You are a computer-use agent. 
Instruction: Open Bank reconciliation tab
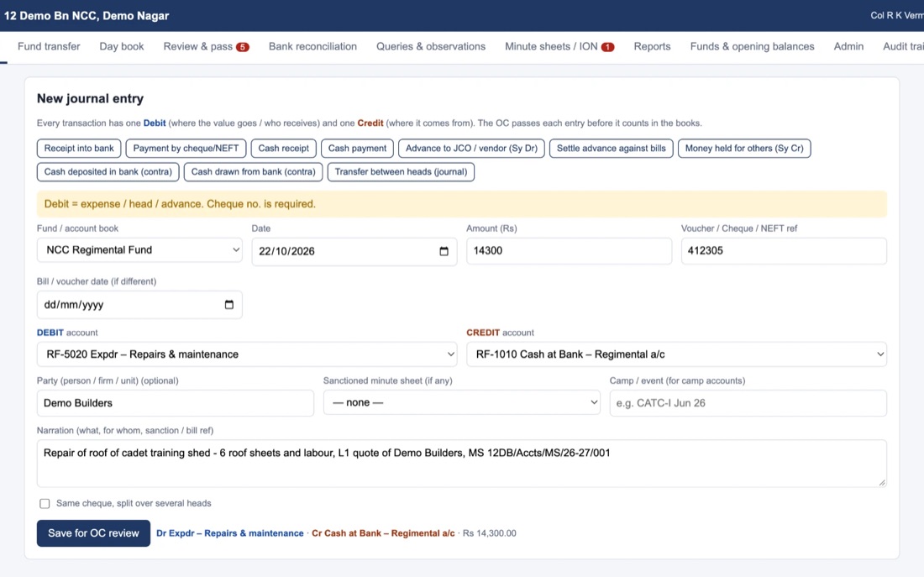point(312,46)
